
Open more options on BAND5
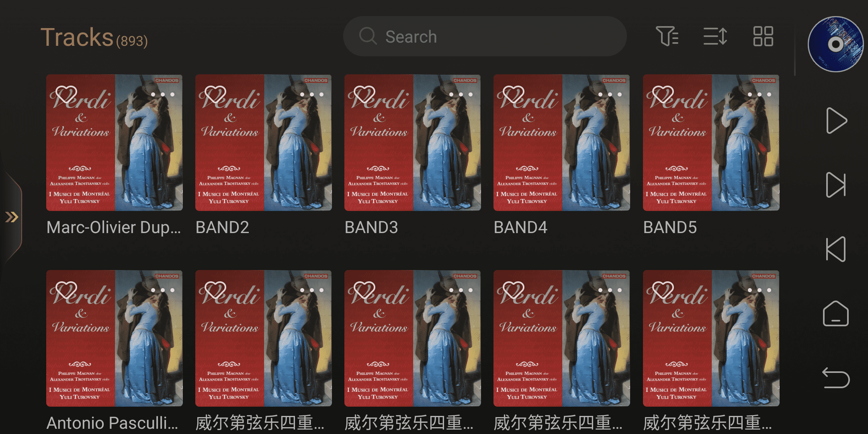[x=759, y=94]
